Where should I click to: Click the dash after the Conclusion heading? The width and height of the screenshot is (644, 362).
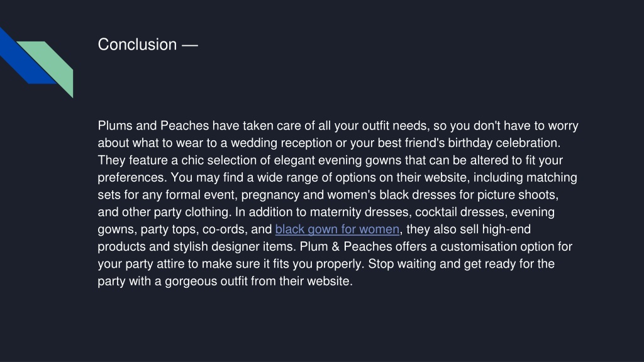(190, 45)
